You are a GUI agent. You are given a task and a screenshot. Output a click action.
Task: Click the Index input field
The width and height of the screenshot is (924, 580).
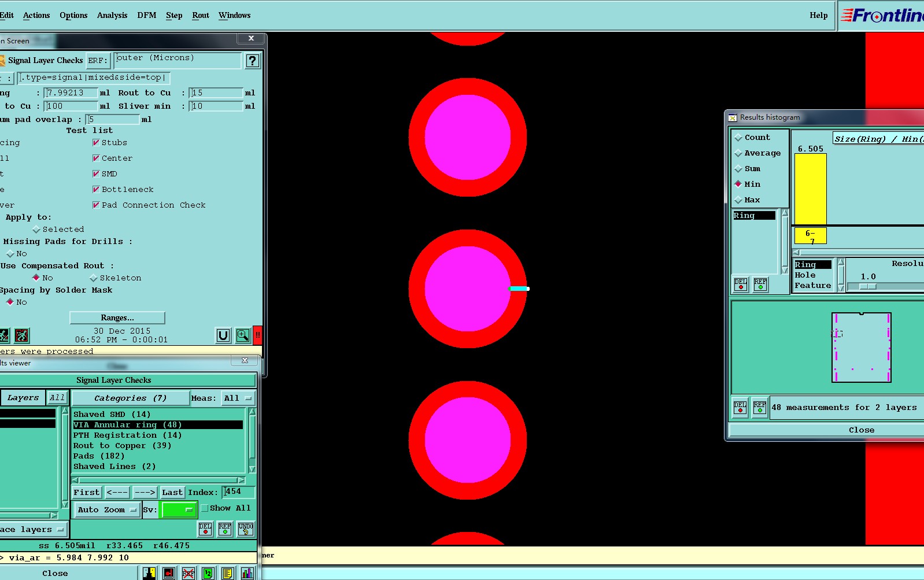[x=238, y=492]
